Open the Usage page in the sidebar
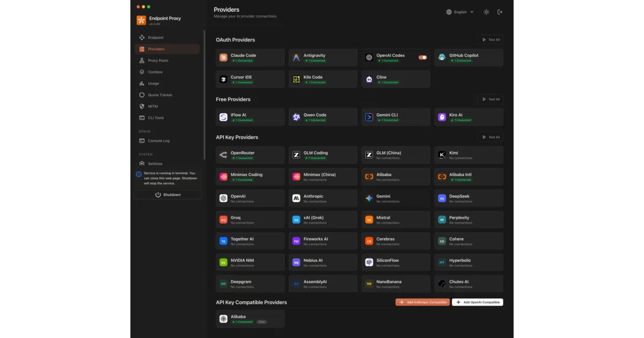 167,83
